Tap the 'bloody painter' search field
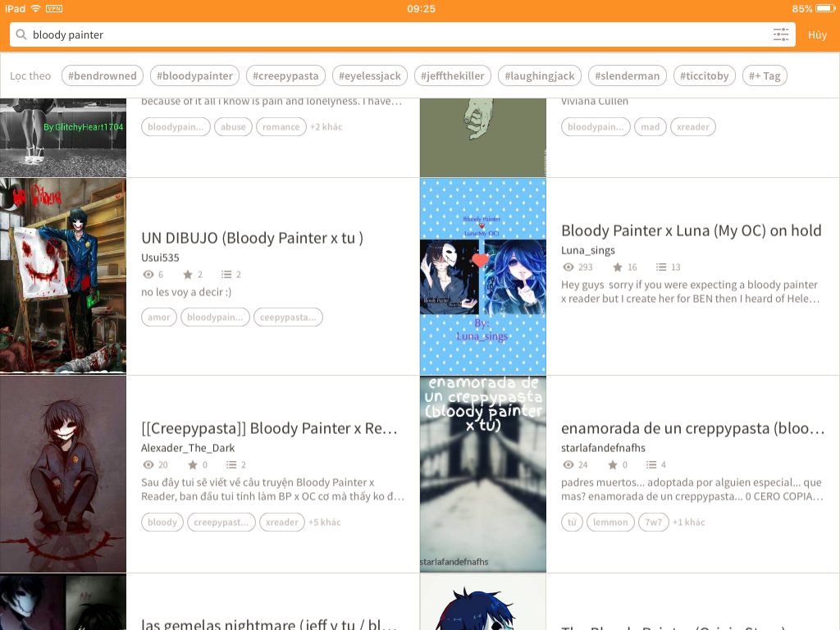Screen dimensions: 840x630 click(x=402, y=34)
